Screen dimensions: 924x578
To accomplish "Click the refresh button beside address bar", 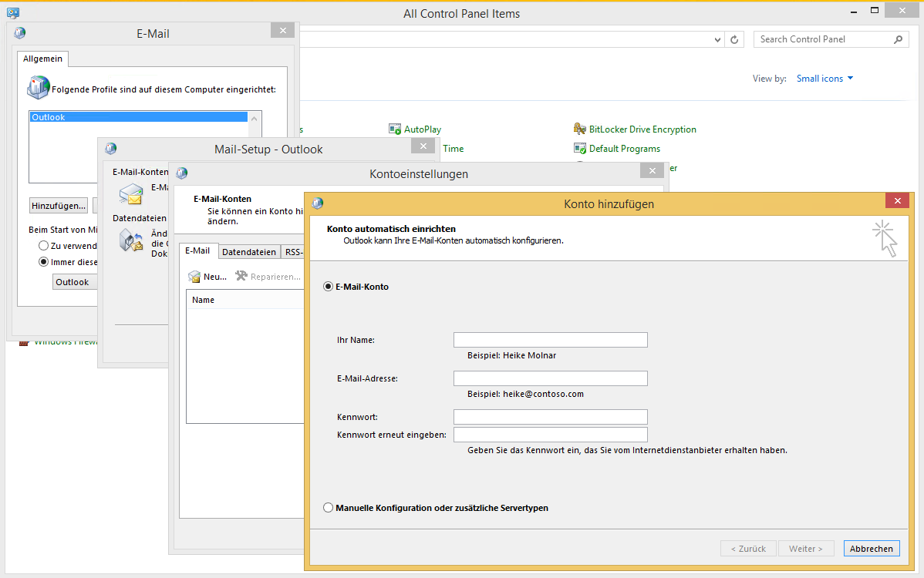I will (736, 39).
